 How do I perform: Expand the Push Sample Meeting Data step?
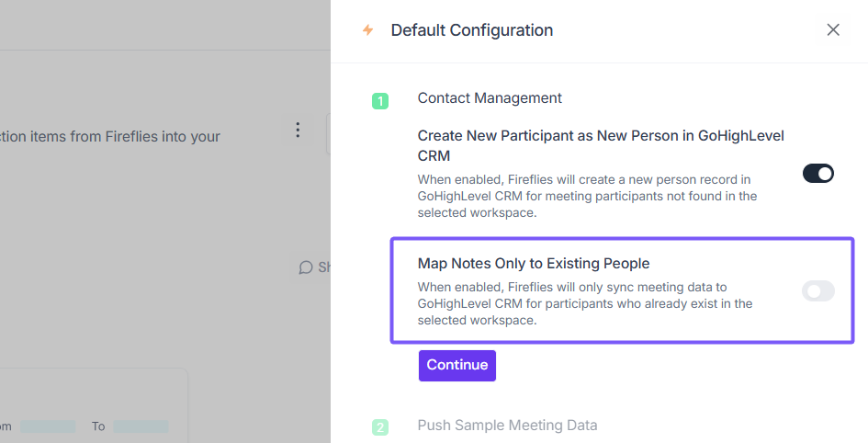pos(507,426)
